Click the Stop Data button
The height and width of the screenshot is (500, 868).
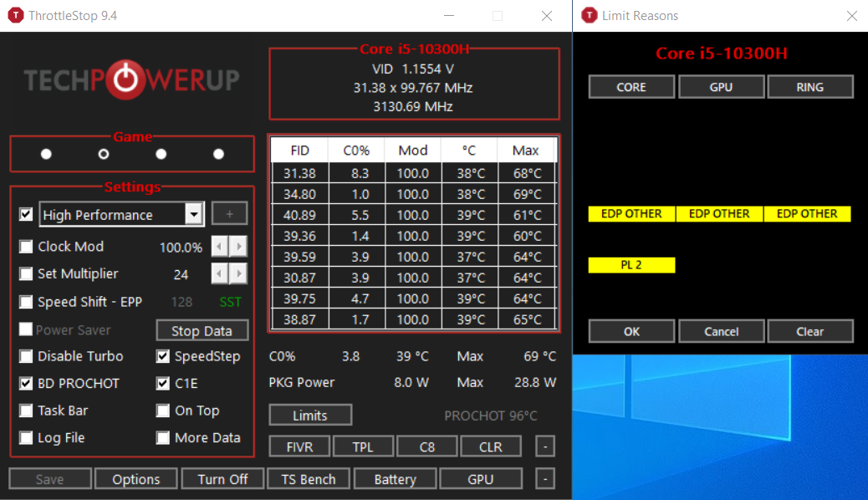click(202, 330)
